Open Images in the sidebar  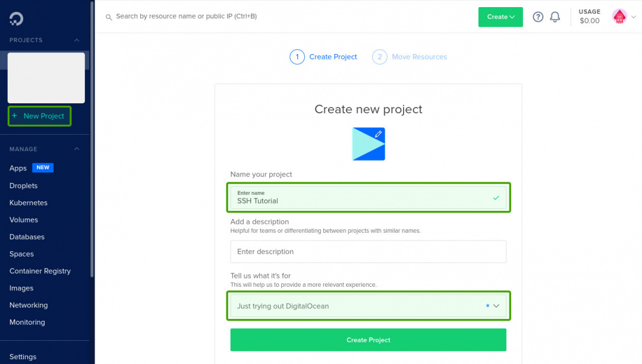pyautogui.click(x=21, y=289)
